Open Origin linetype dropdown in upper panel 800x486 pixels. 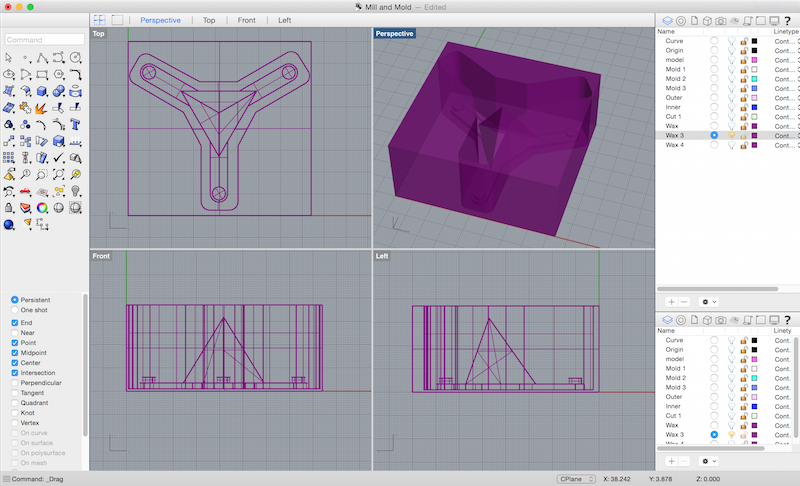click(x=786, y=50)
